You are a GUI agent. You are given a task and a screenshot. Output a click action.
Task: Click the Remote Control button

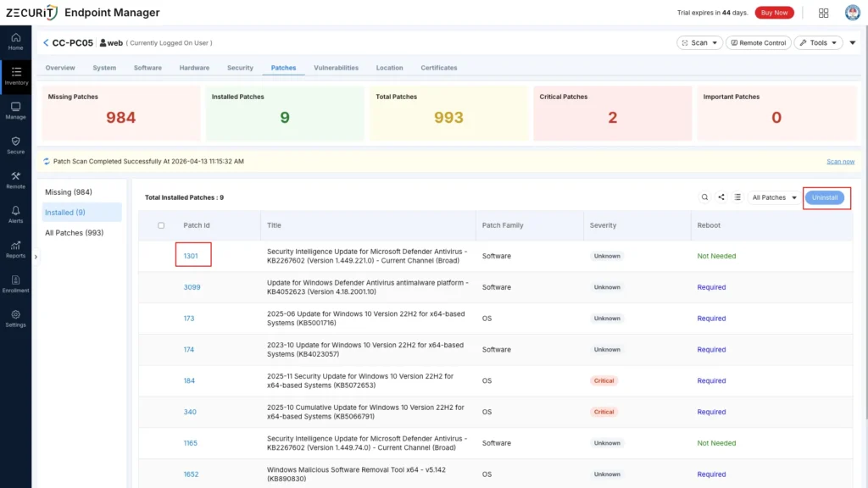[759, 42]
